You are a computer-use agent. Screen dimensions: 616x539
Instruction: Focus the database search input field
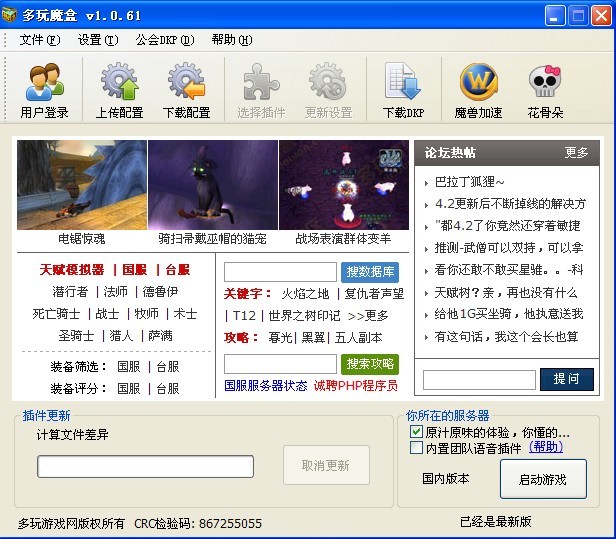point(280,272)
